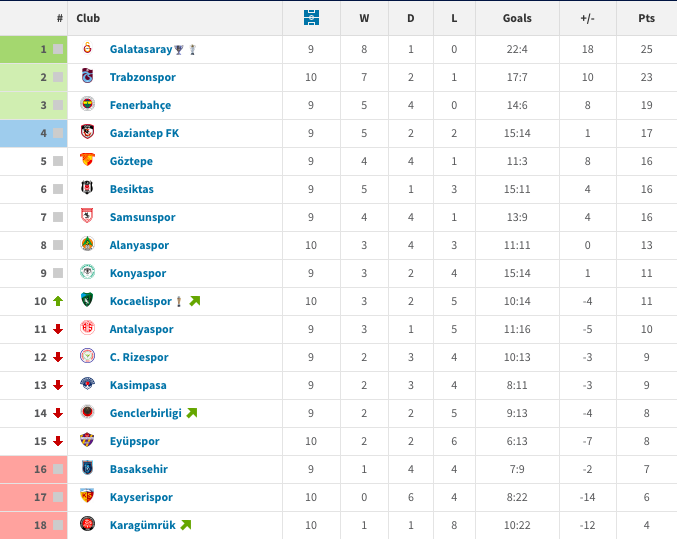Image resolution: width=677 pixels, height=539 pixels.
Task: Click the Gaziantep FK crest icon
Action: tap(87, 133)
